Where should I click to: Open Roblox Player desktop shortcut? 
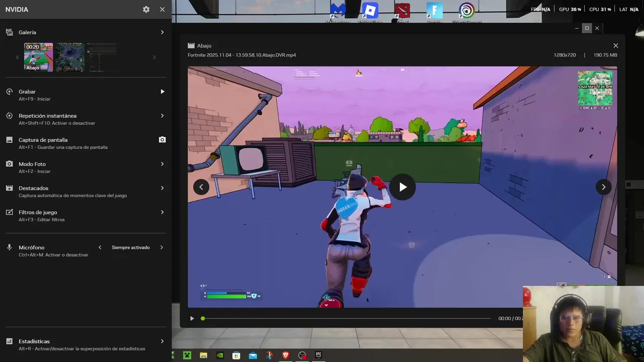click(370, 12)
